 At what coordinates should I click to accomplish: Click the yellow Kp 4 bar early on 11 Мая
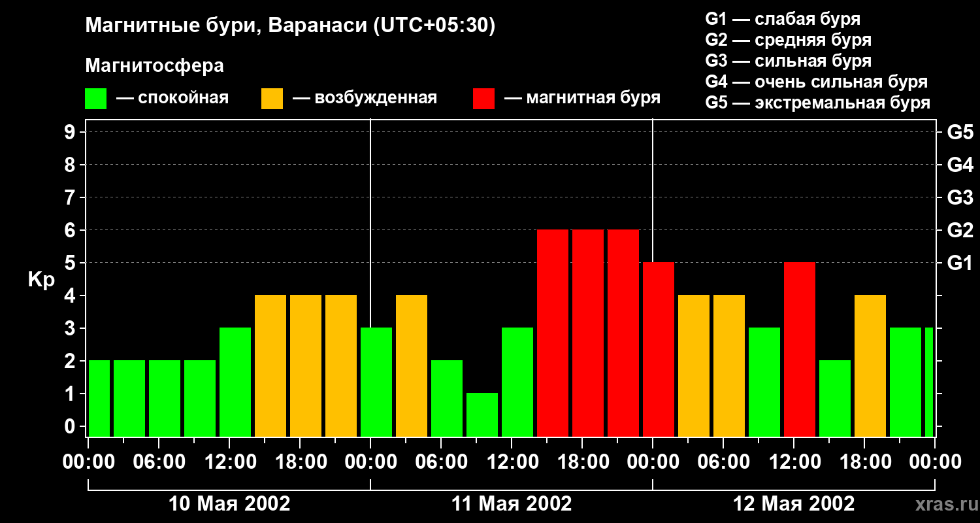click(412, 365)
